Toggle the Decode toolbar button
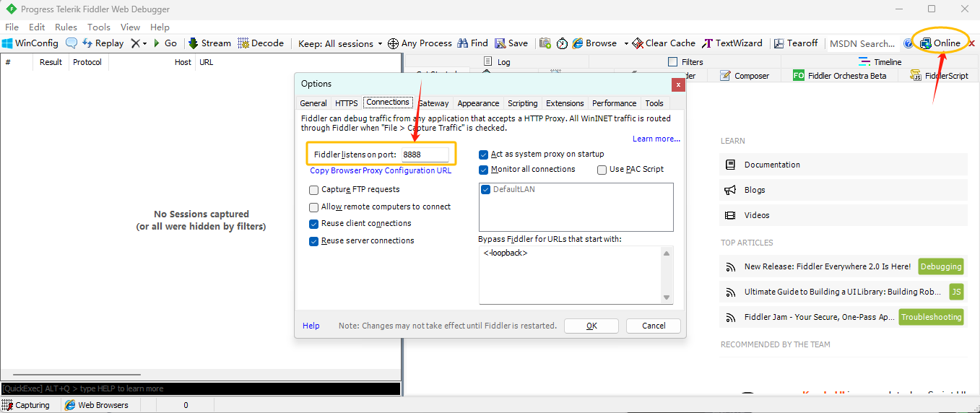 243,43
